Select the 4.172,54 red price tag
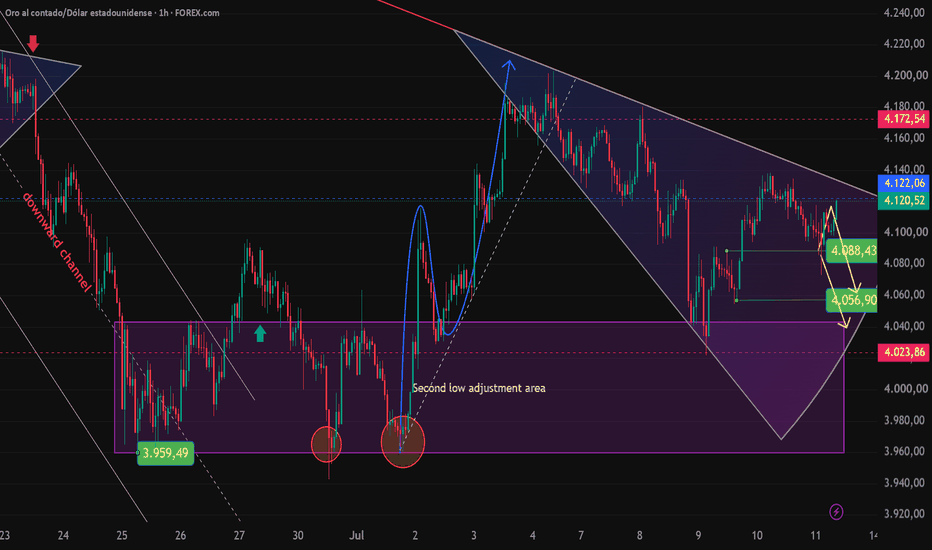This screenshot has width=932, height=550. [903, 119]
